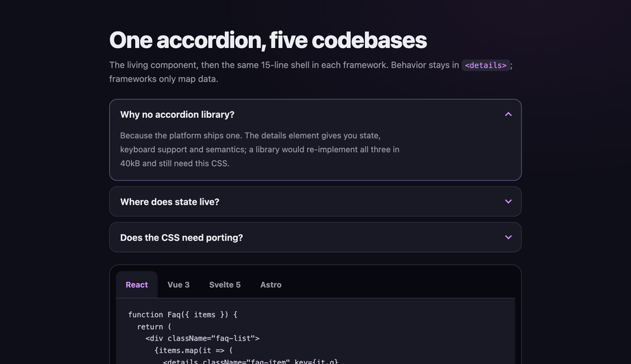The image size is (631, 364).
Task: Click the intro text 'frameworks only map data.'
Action: (163, 79)
